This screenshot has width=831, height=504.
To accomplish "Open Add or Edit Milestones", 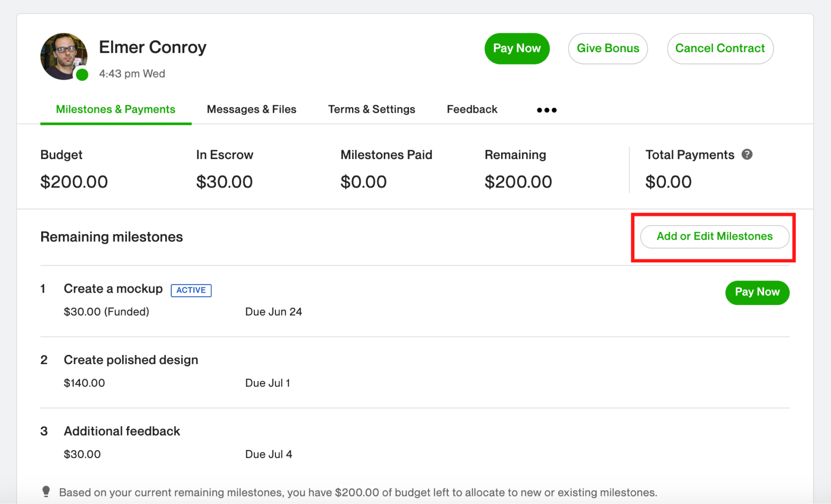I will coord(714,236).
